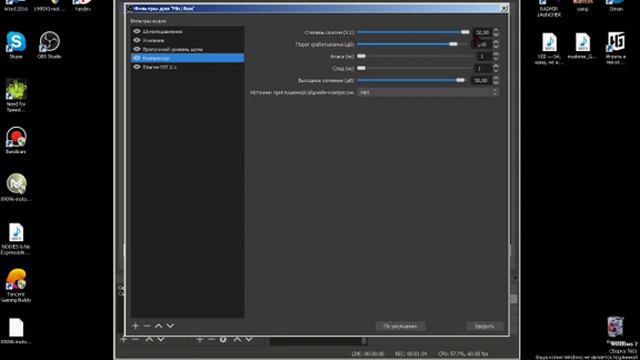
Task: Select the second MP3 file at right side
Action: click(583, 46)
